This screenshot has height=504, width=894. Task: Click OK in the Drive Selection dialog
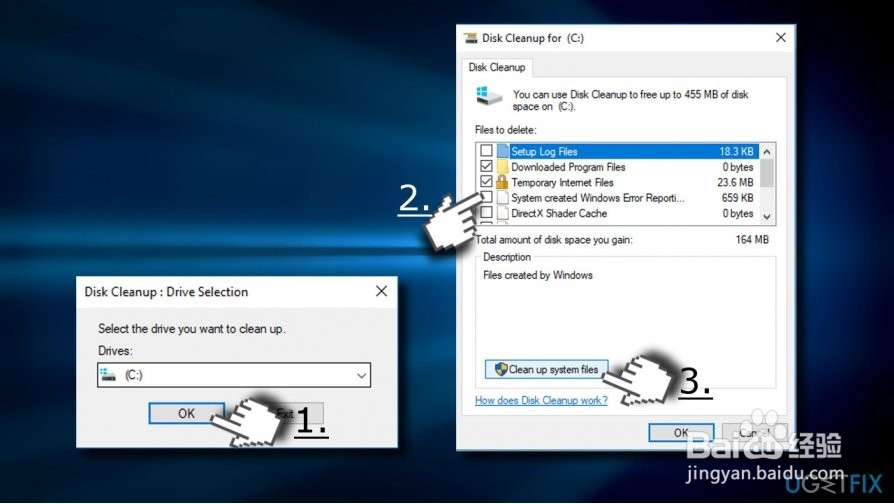click(186, 413)
